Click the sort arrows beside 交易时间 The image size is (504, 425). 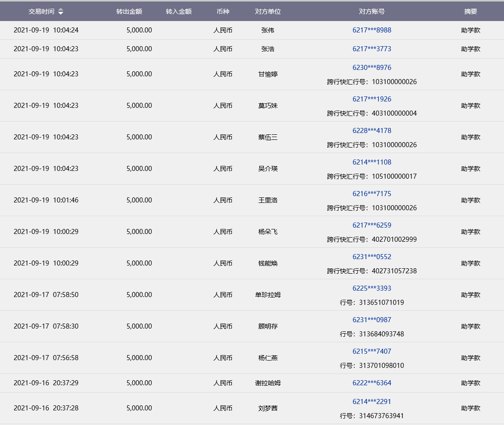(x=61, y=11)
